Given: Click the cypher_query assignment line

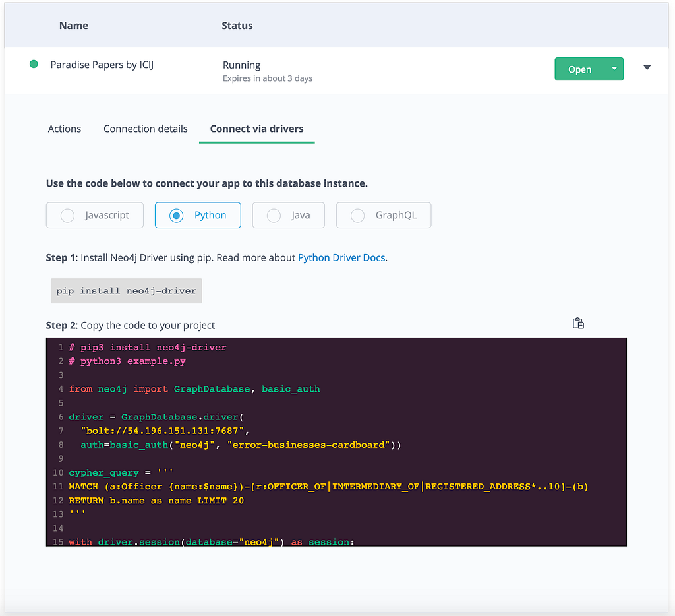Looking at the screenshot, I should coord(121,473).
